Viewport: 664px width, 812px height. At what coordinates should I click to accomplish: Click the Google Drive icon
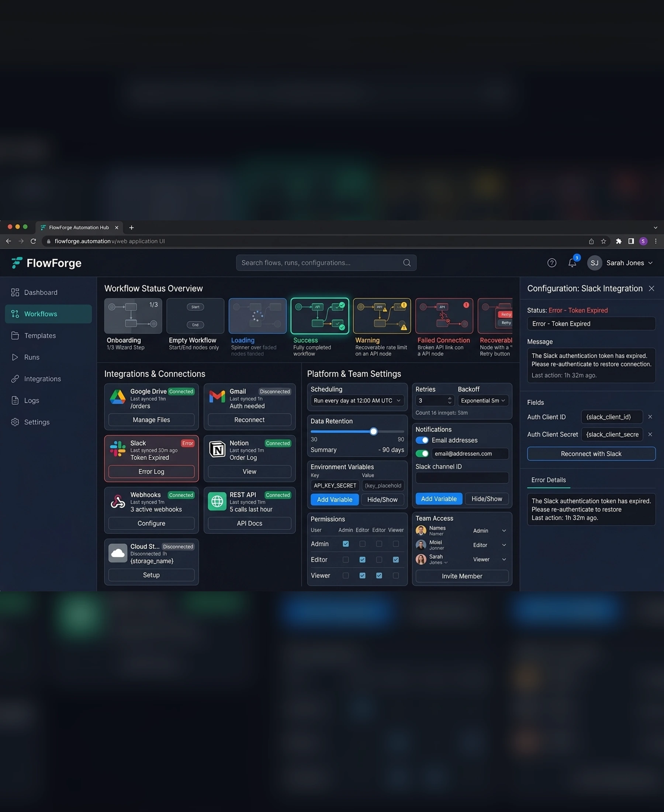pyautogui.click(x=118, y=397)
